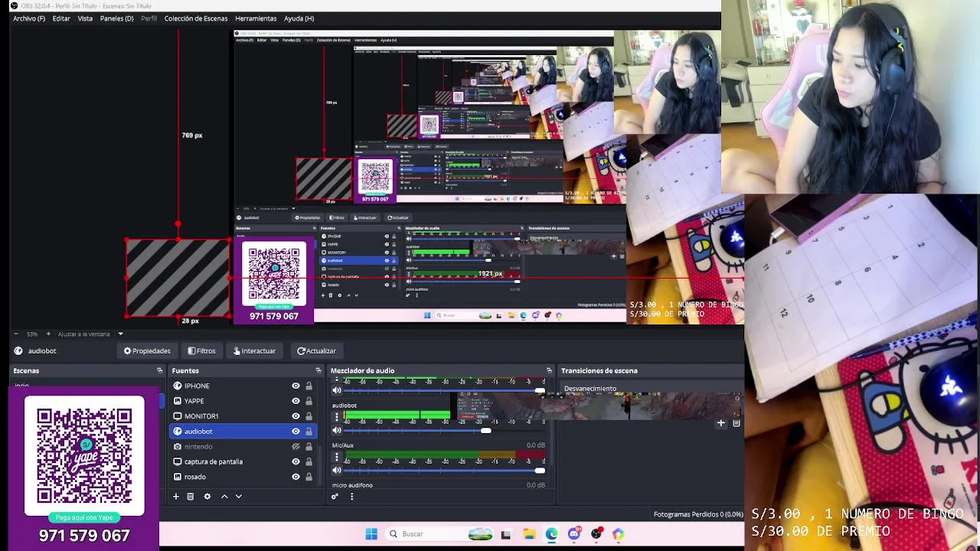This screenshot has height=551, width=980.
Task: Select the striped audiobot box in preview
Action: (x=178, y=278)
